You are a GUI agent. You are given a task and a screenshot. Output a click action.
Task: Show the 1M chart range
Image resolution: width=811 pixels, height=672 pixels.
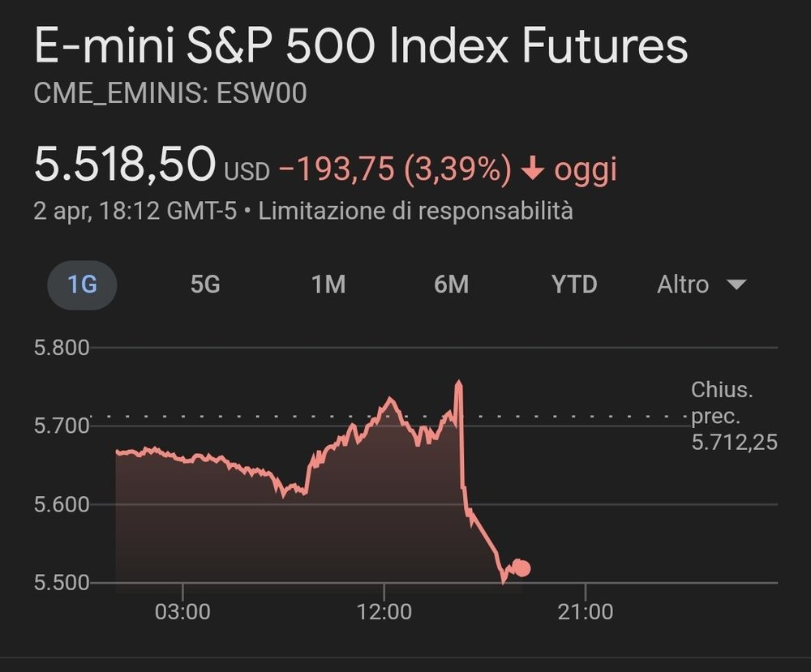(x=328, y=285)
